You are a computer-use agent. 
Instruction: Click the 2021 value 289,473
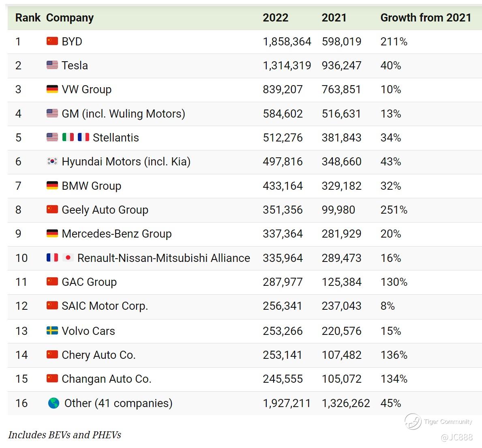tap(341, 258)
